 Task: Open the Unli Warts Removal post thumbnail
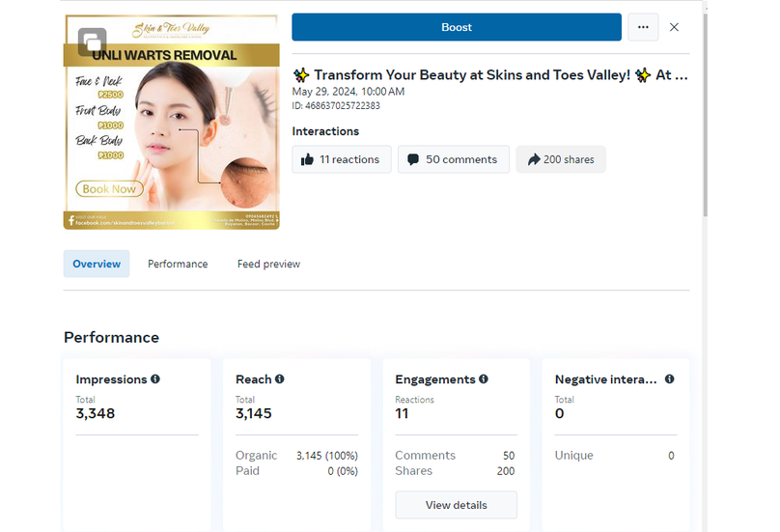tap(171, 122)
